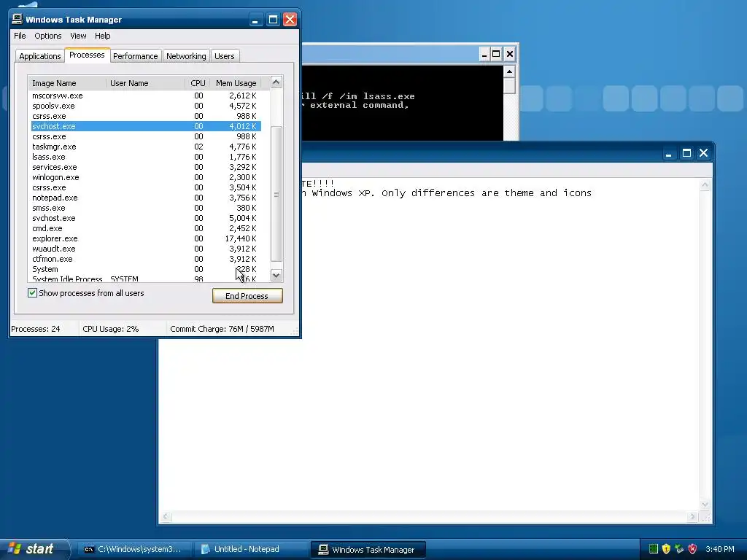
Task: Select the spoolsv.exe process row
Action: point(146,106)
